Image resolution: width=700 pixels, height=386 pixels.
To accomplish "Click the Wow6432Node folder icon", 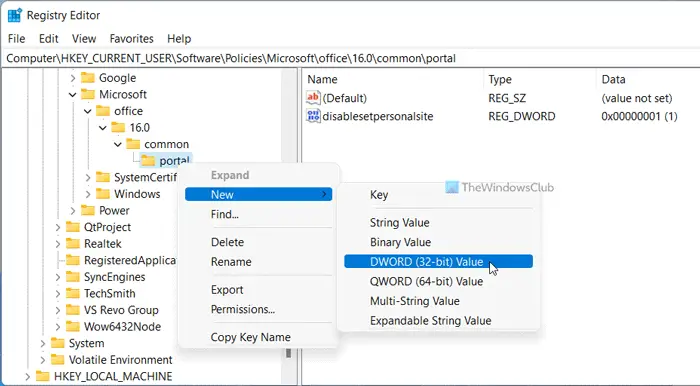I will tap(73, 327).
